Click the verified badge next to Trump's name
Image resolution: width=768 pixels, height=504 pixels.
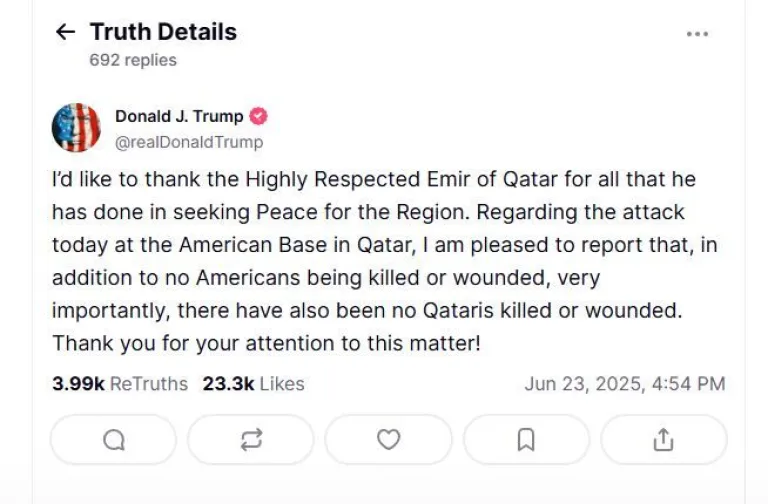pyautogui.click(x=258, y=116)
